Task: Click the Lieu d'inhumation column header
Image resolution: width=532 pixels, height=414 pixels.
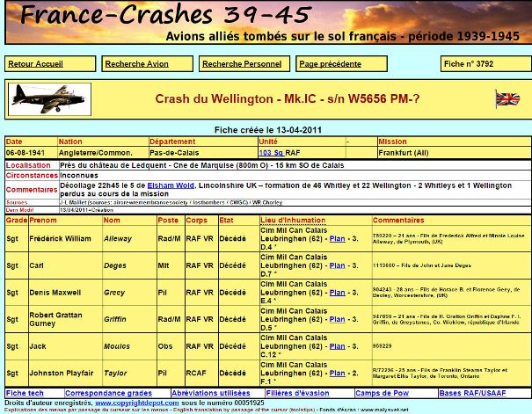Action: point(293,221)
